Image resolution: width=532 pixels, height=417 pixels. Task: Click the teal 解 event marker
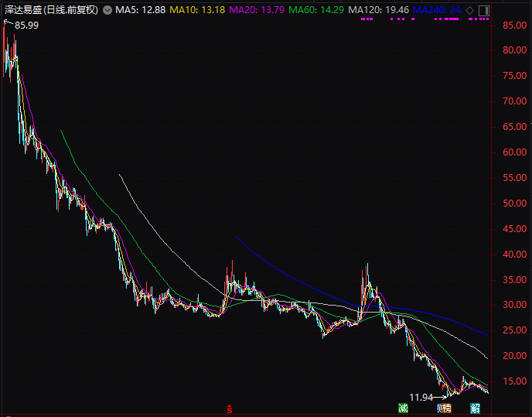(x=475, y=408)
